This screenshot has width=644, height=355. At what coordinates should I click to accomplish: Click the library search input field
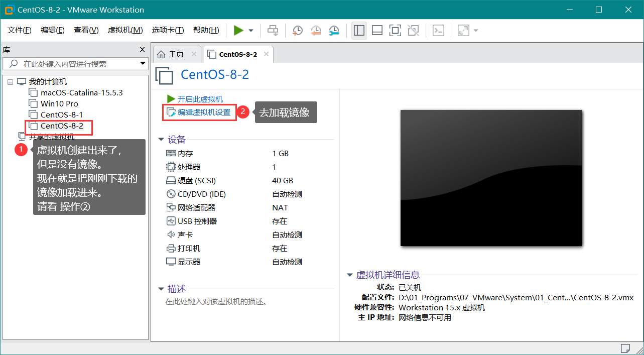[75, 64]
